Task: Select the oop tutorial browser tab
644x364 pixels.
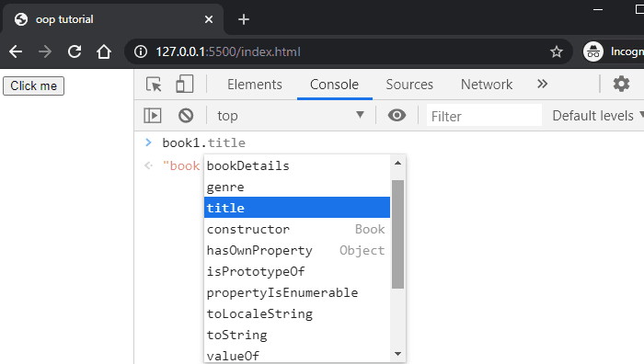Action: click(113, 19)
